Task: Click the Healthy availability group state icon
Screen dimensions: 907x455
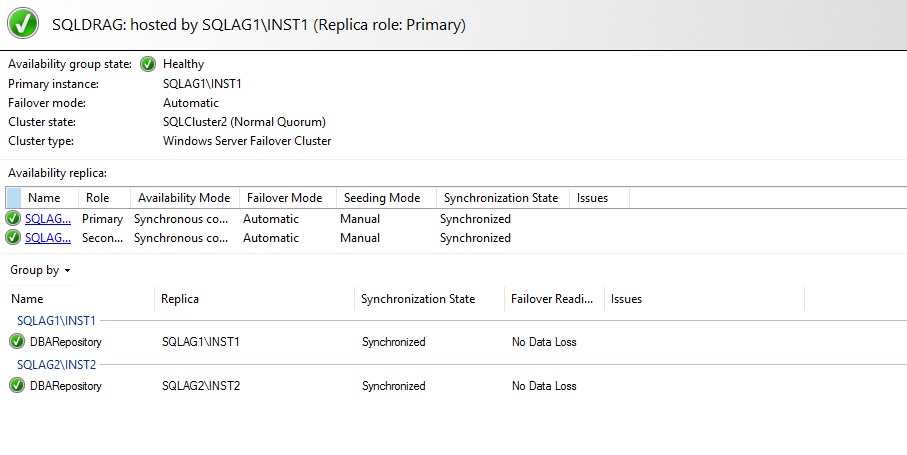Action: point(148,64)
